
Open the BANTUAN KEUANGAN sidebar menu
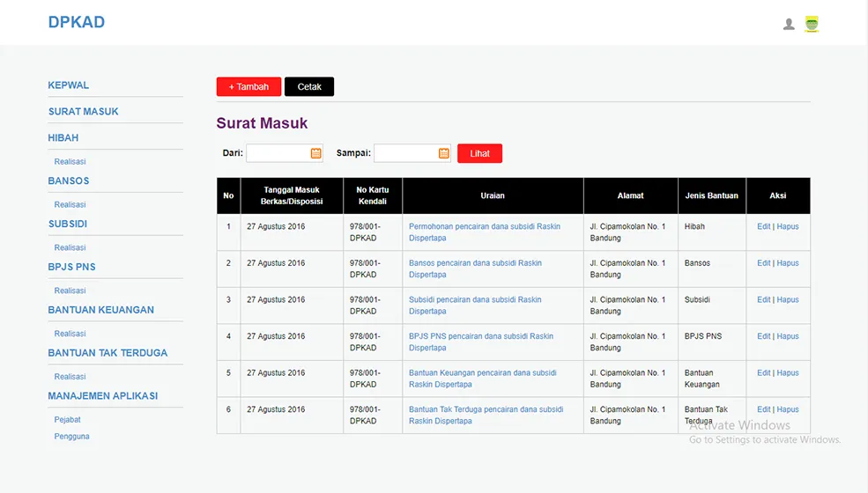101,310
